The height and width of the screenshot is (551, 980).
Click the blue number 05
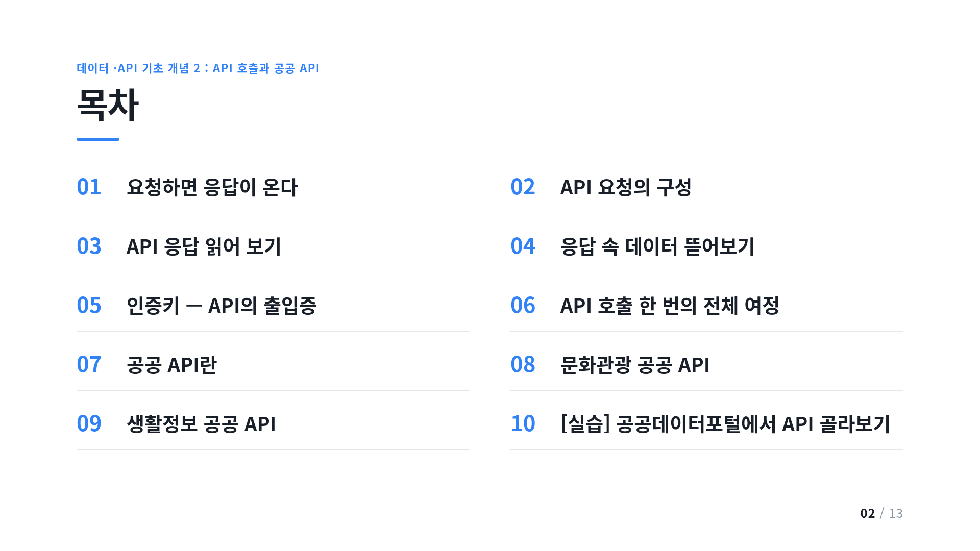pyautogui.click(x=89, y=306)
